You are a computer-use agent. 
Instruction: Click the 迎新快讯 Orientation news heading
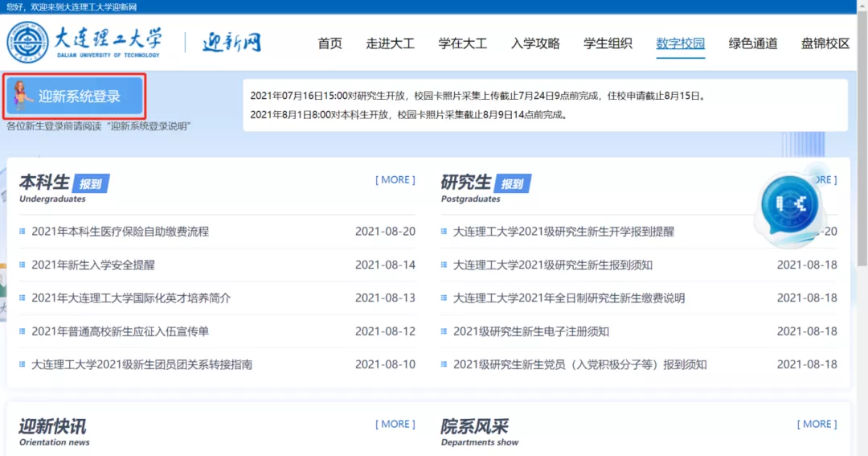pos(55,432)
